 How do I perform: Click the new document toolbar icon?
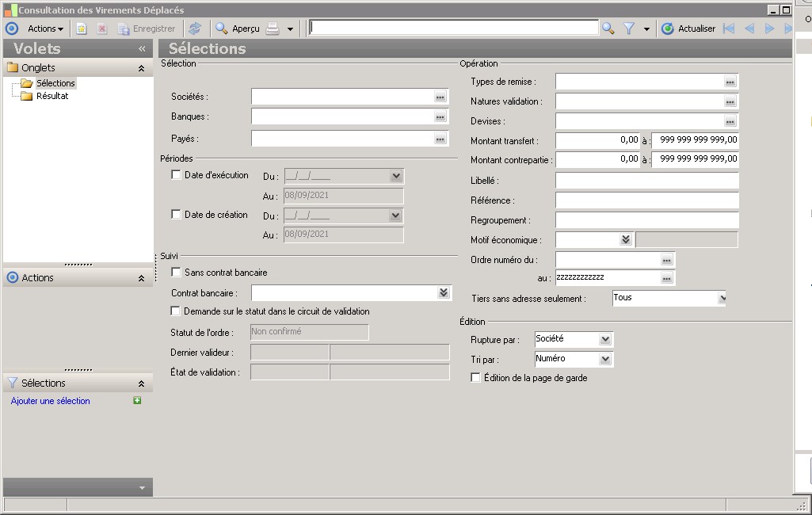pos(81,29)
